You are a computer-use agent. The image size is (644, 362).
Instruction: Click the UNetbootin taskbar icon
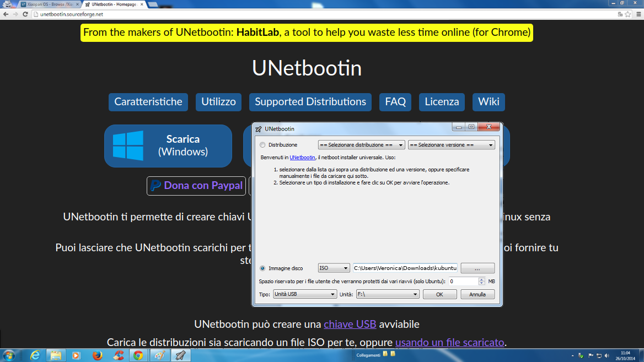[x=180, y=355]
